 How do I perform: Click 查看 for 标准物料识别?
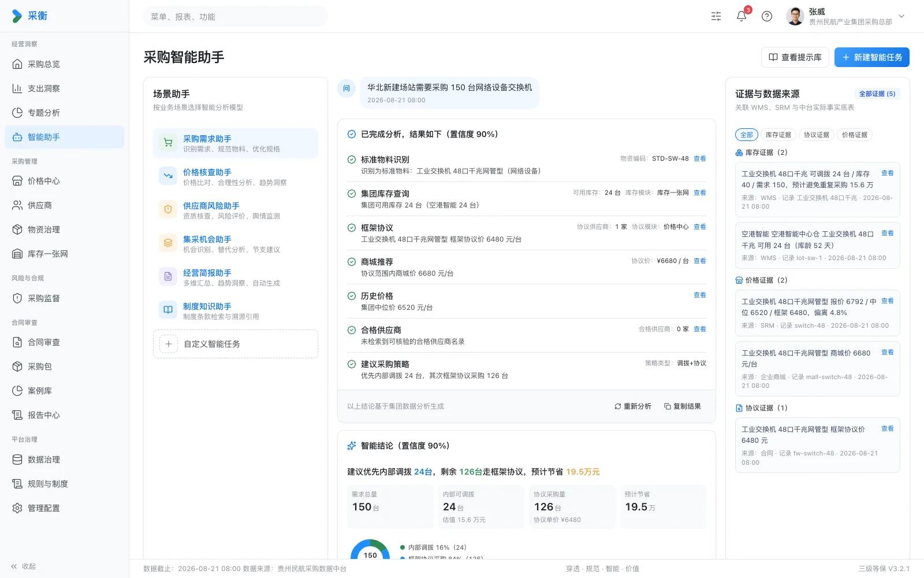pyautogui.click(x=699, y=158)
